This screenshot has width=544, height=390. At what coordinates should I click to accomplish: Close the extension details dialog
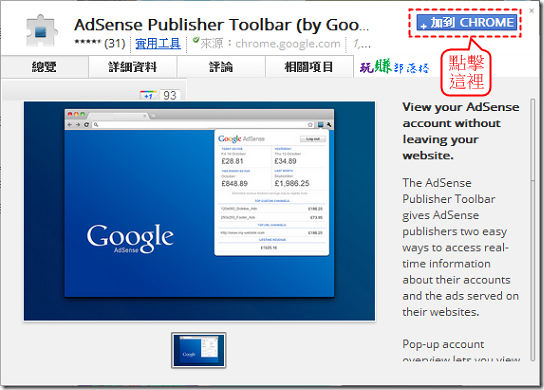[531, 11]
